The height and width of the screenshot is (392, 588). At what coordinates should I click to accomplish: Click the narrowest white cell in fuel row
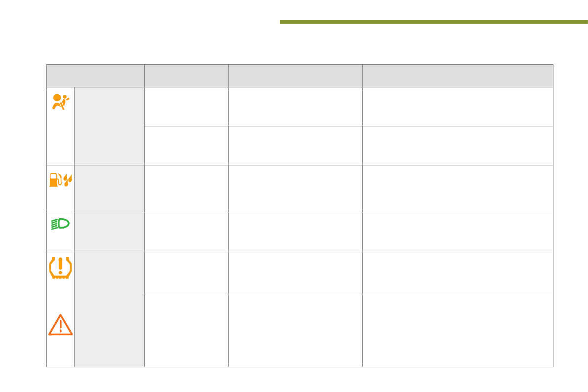coord(186,189)
